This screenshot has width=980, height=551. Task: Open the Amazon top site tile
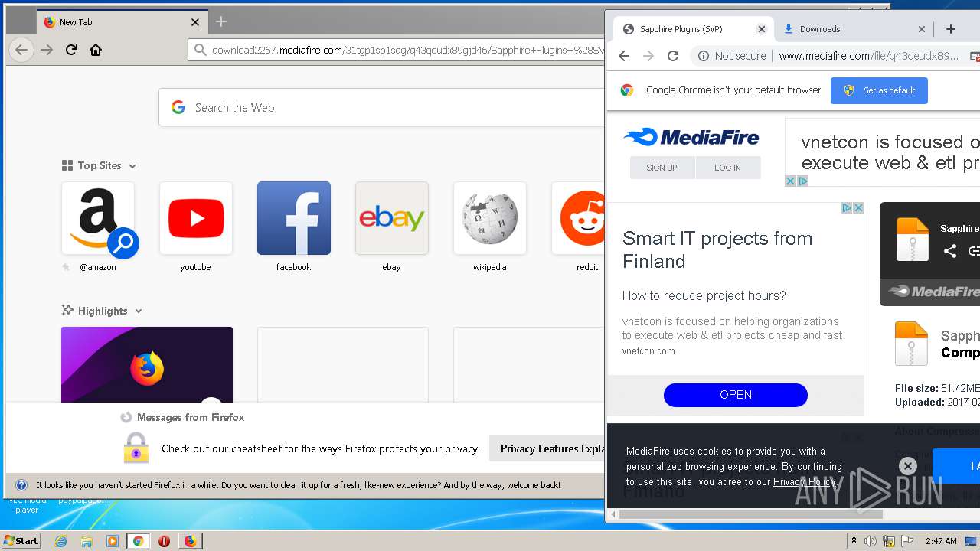click(98, 218)
